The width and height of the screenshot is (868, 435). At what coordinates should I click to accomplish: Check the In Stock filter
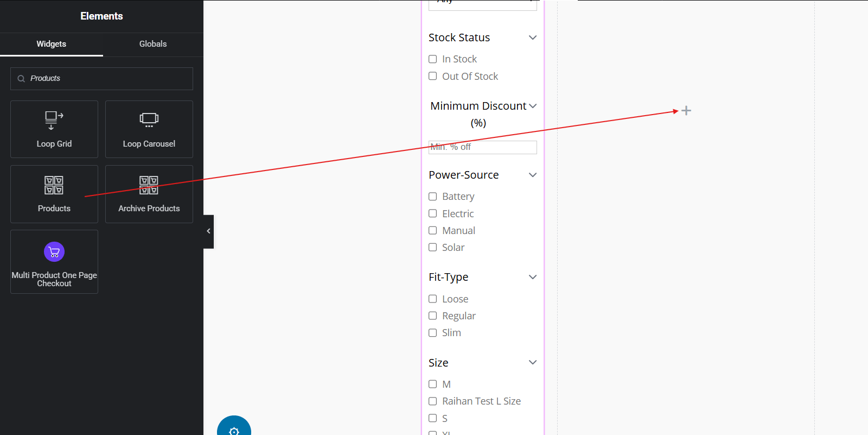(x=432, y=59)
